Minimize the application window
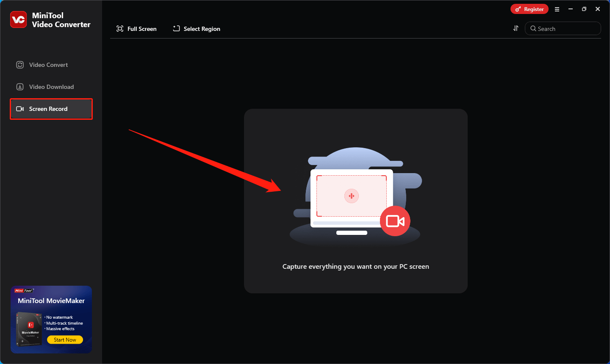Screen dimensions: 610x364 coord(571,9)
